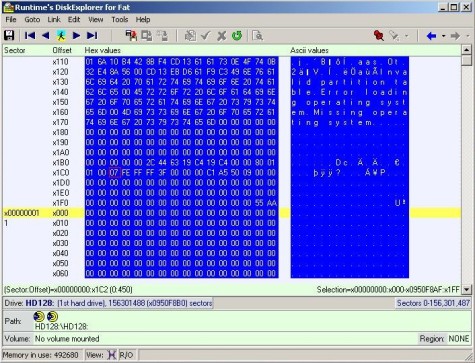Open the bookmark list dropdown arrow
The height and width of the screenshot is (363, 475).
point(406,36)
